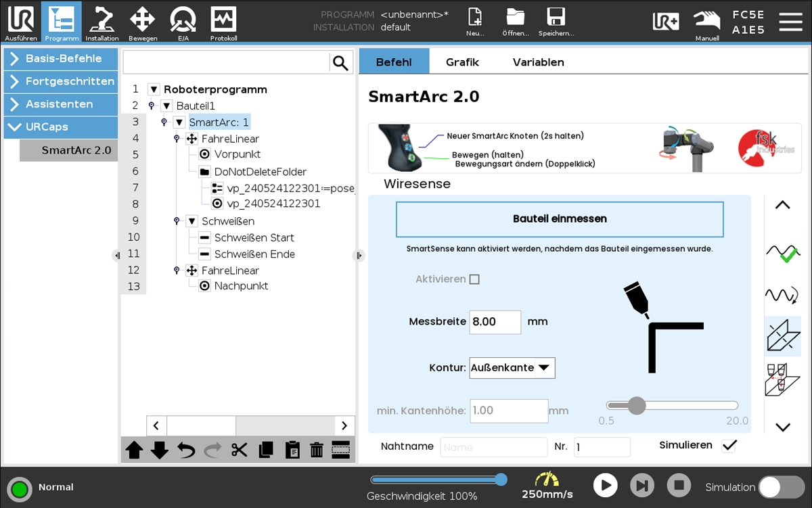This screenshot has width=812, height=508.
Task: Click the Bauteil einmessen button
Action: tap(560, 219)
